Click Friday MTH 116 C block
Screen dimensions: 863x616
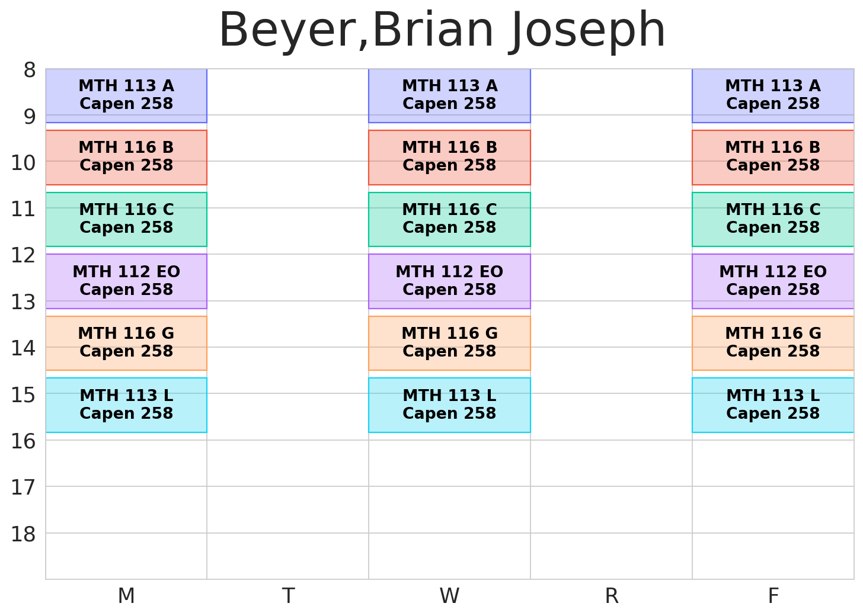pyautogui.click(x=773, y=219)
